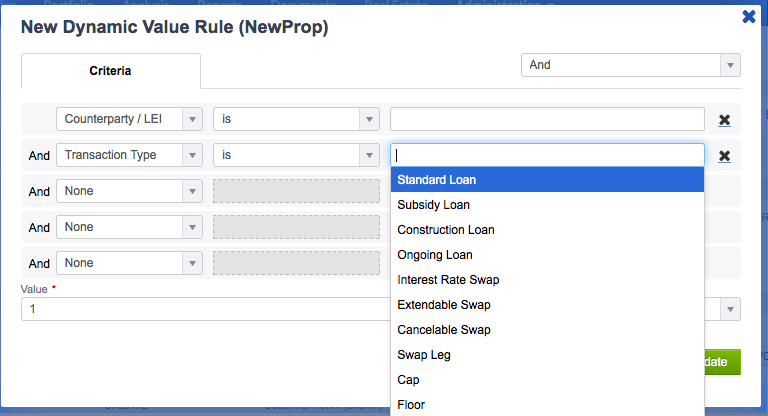The image size is (768, 416).
Task: Select Swap Leg option
Action: pos(547,355)
